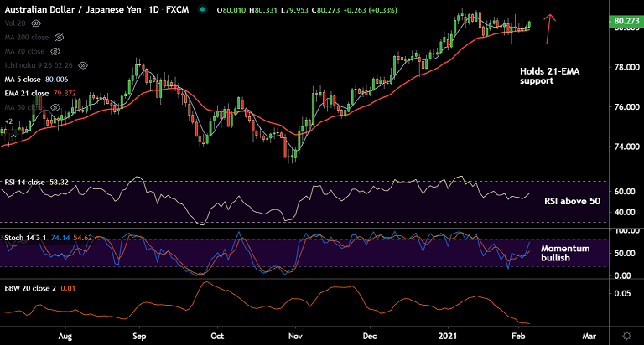Click the Stoch 0.00 axis label
Screen dimensions: 644x345
click(x=623, y=275)
